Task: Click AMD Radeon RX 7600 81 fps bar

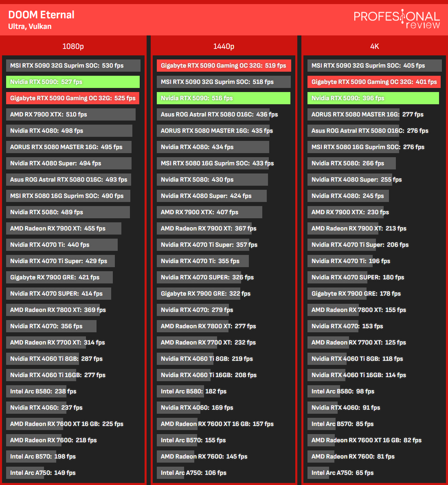Action: point(321,456)
